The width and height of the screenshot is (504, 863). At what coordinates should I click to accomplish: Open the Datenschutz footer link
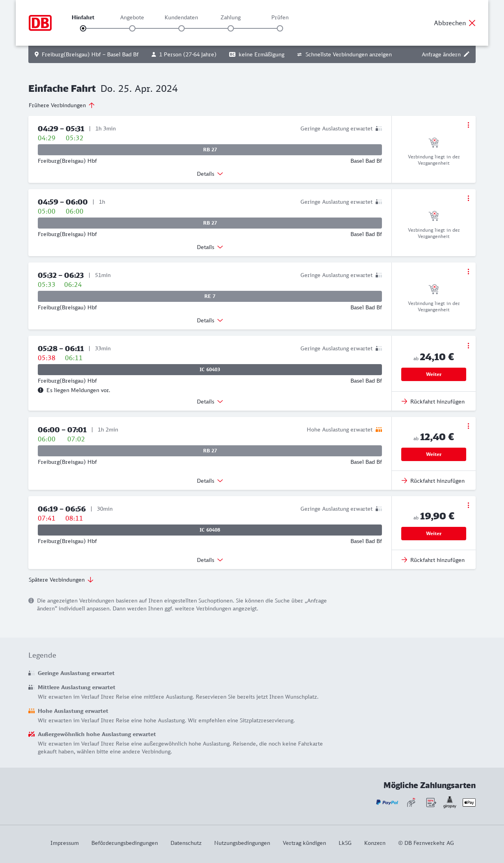186,843
